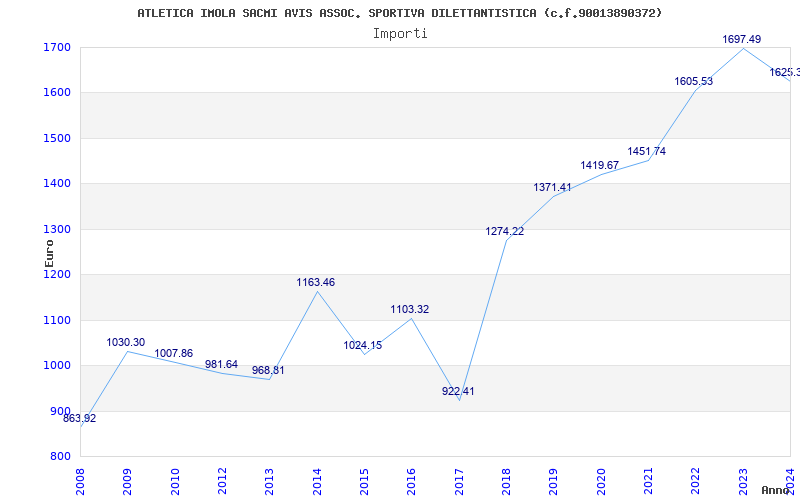Select the 'Importi' chart subtitle

tap(400, 34)
